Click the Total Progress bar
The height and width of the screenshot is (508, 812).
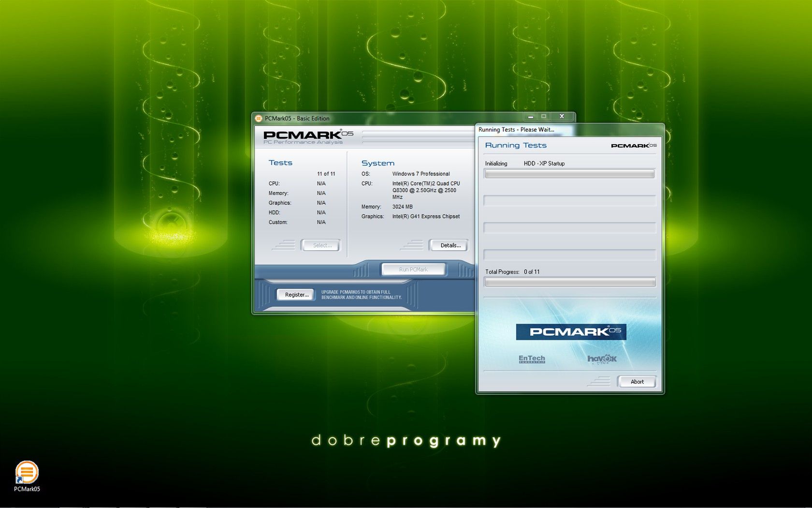(x=570, y=282)
